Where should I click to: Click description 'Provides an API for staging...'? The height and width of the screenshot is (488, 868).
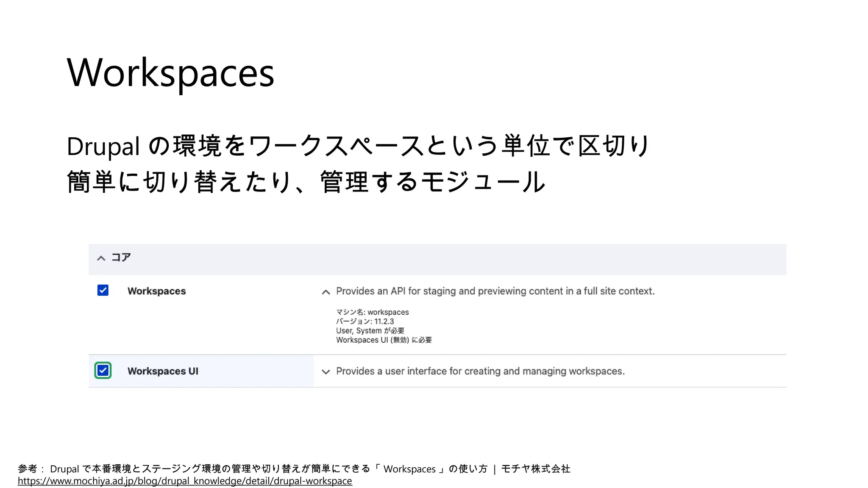point(495,291)
